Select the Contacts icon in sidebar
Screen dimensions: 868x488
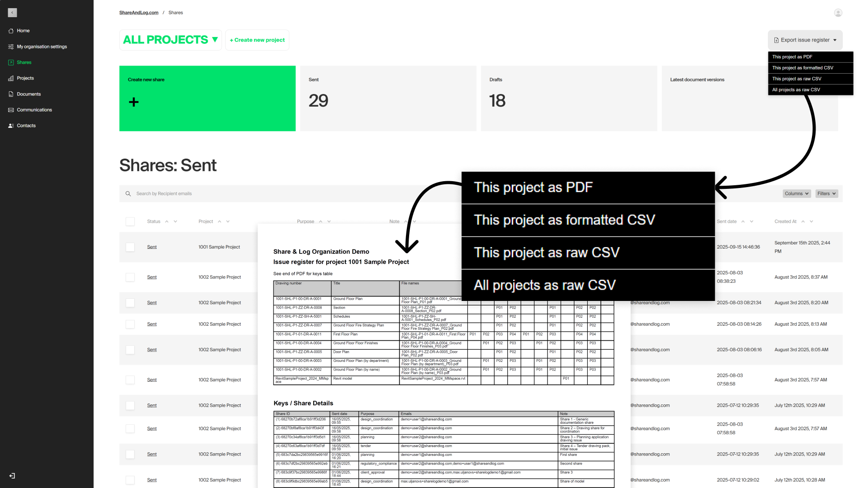pos(11,126)
